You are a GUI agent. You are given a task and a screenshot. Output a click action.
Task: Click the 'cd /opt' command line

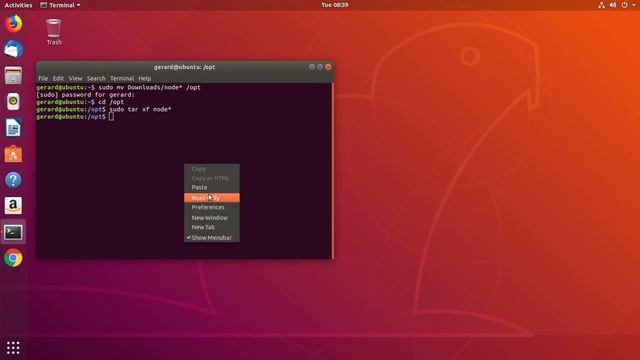pos(111,102)
